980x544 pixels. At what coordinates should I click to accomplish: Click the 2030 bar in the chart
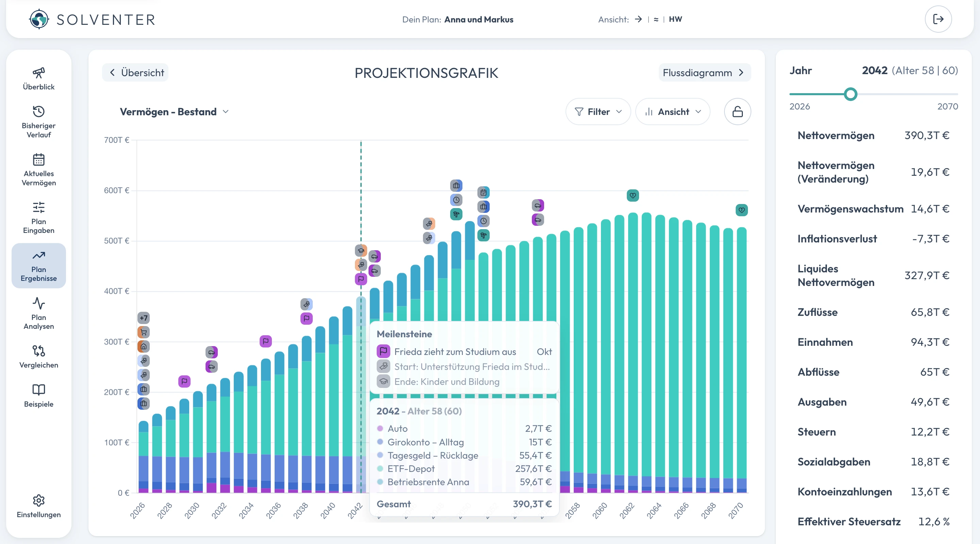point(198,442)
